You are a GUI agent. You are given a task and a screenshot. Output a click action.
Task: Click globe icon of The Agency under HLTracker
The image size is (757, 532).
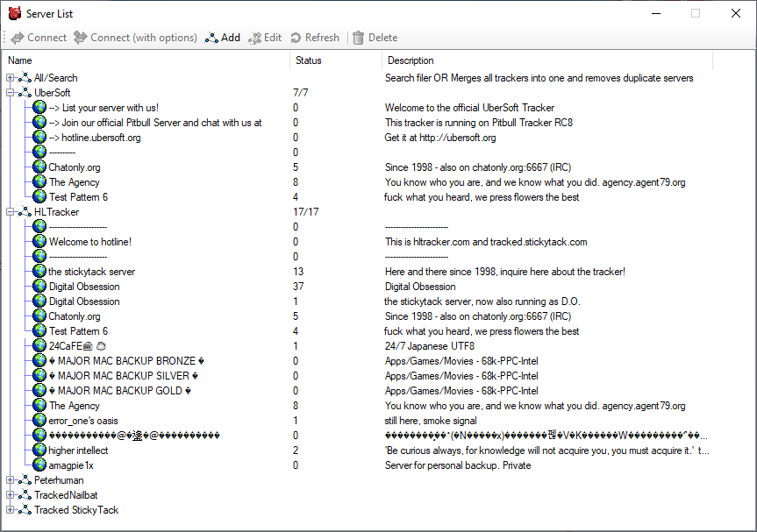coord(39,405)
